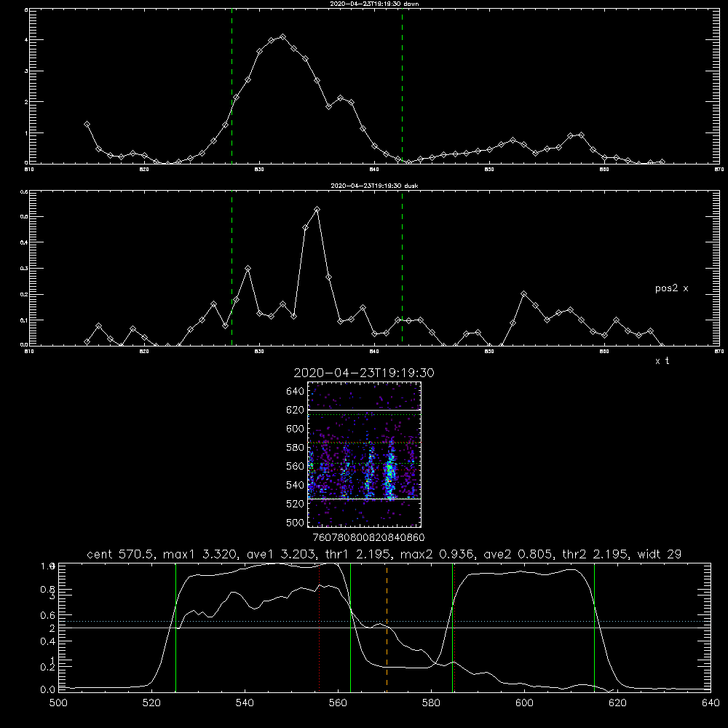
Task: Click the '500' x-axis label of the bottom plot
Action: coord(58,703)
